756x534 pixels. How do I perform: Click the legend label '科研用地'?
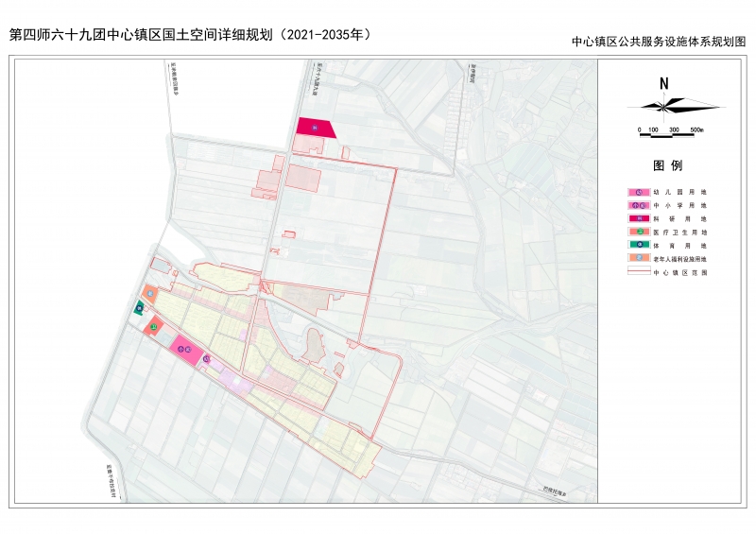pos(679,219)
